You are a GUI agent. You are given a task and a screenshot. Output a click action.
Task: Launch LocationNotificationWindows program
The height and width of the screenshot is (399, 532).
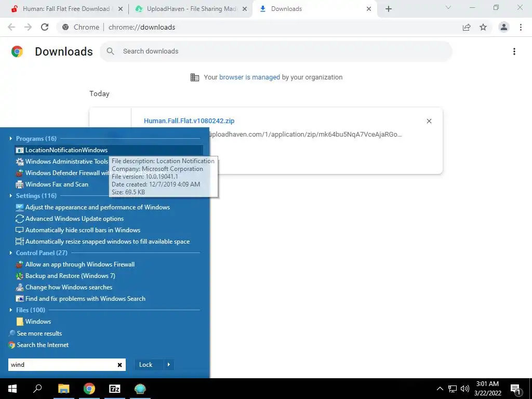(109, 150)
